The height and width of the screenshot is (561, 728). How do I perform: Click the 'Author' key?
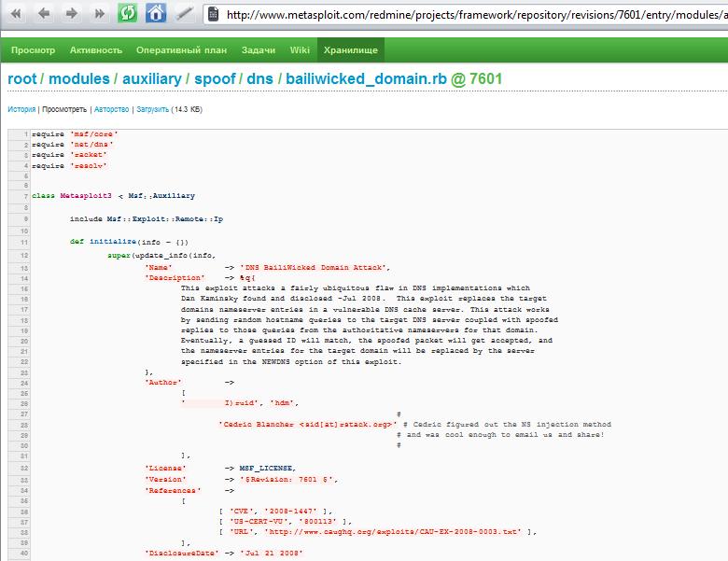(x=163, y=382)
